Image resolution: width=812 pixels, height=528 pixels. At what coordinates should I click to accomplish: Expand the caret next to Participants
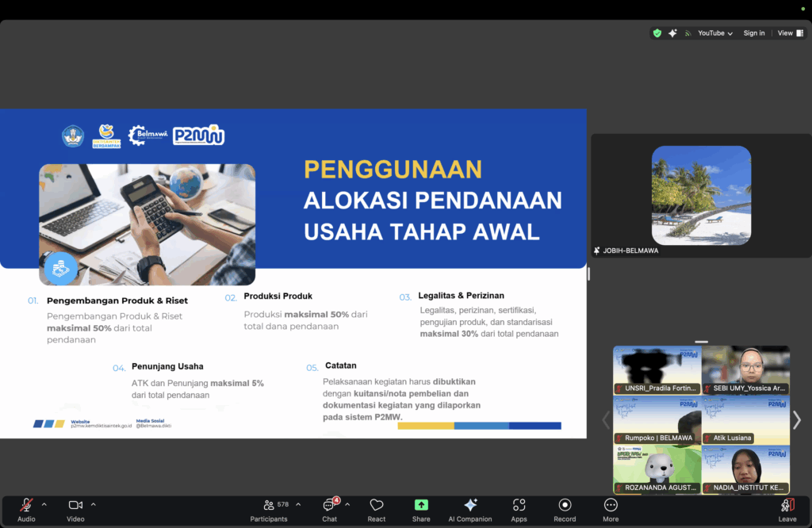298,504
